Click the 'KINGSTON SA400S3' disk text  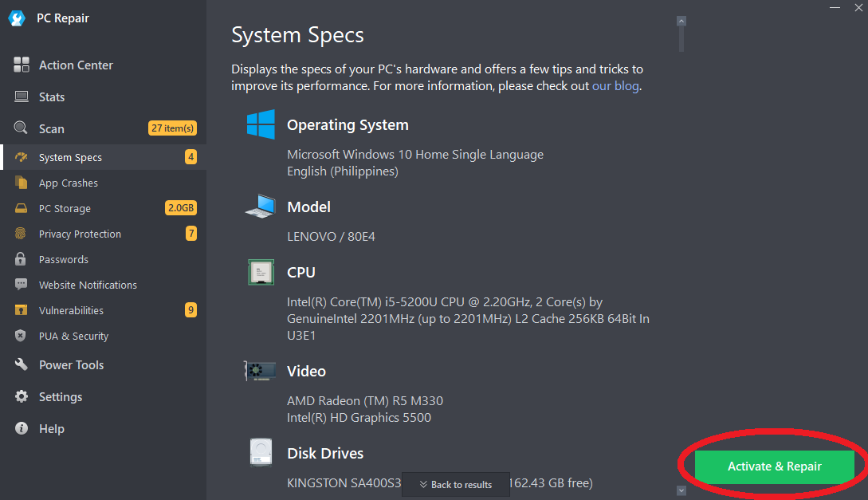coord(344,482)
